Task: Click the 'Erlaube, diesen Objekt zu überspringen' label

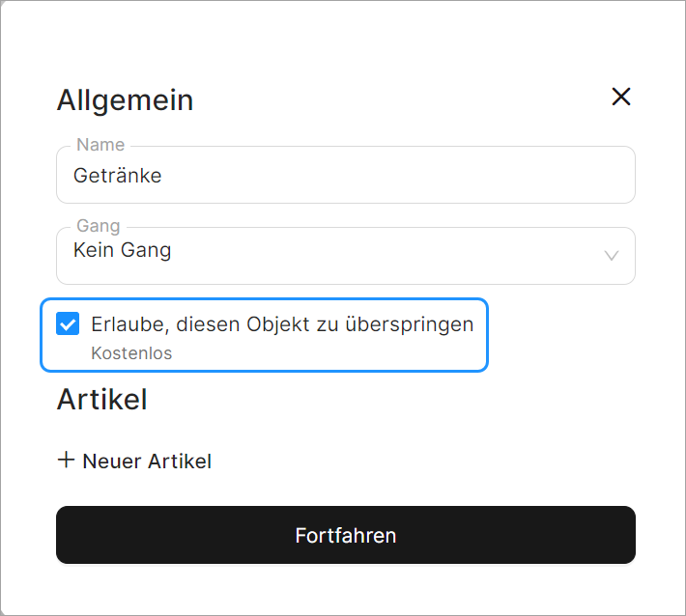Action: point(282,324)
